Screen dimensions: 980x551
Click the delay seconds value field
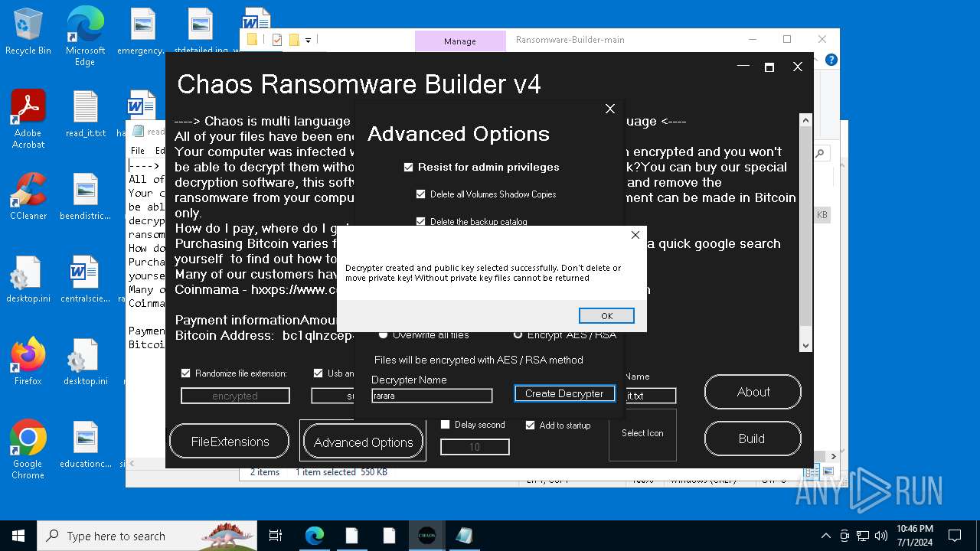pos(475,447)
